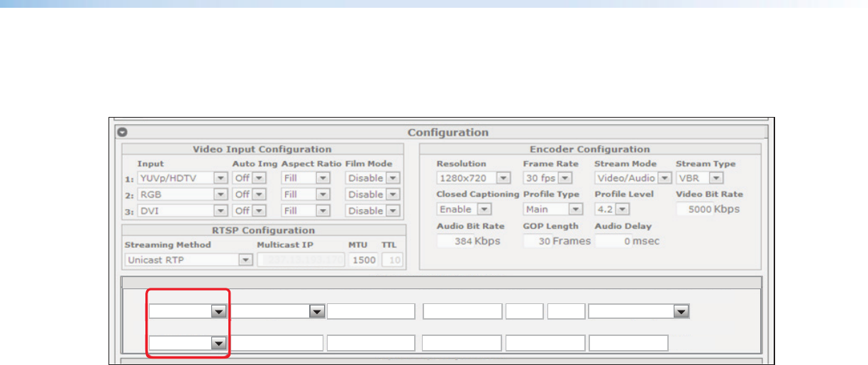Change Auto Img setting for input 2
Image resolution: width=868 pixels, height=365 pixels.
[250, 194]
